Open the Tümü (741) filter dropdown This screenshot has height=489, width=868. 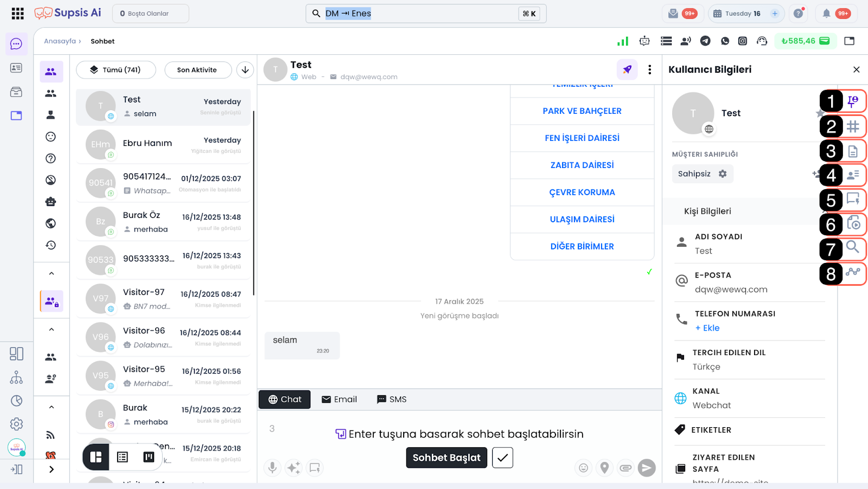(x=116, y=70)
